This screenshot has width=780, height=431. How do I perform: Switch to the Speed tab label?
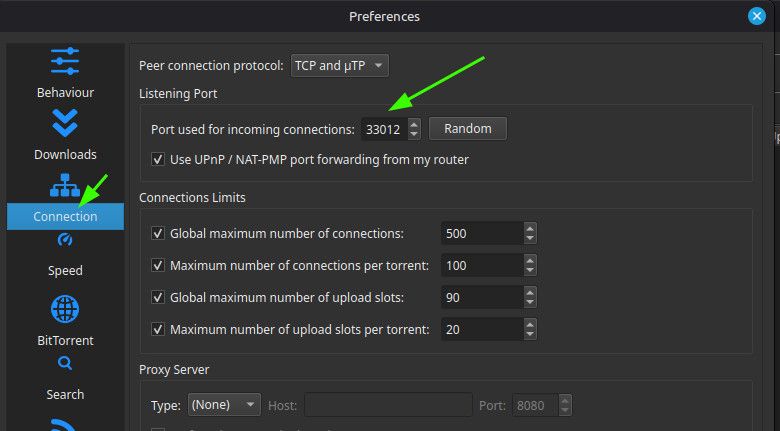point(65,271)
